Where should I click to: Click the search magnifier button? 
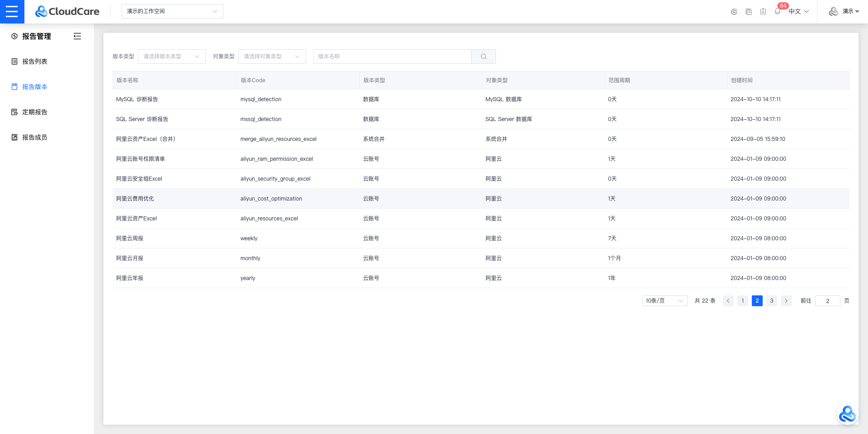point(484,56)
